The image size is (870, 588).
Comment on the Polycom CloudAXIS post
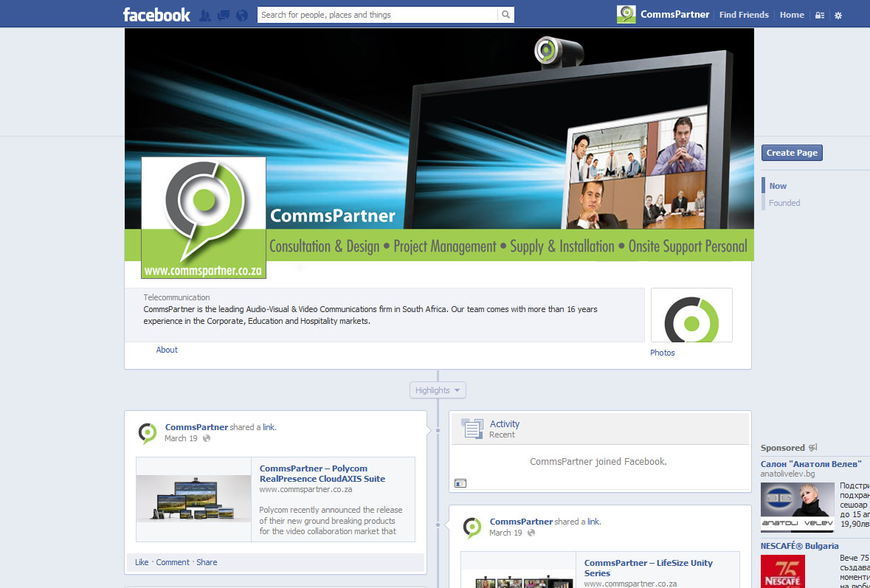(173, 562)
